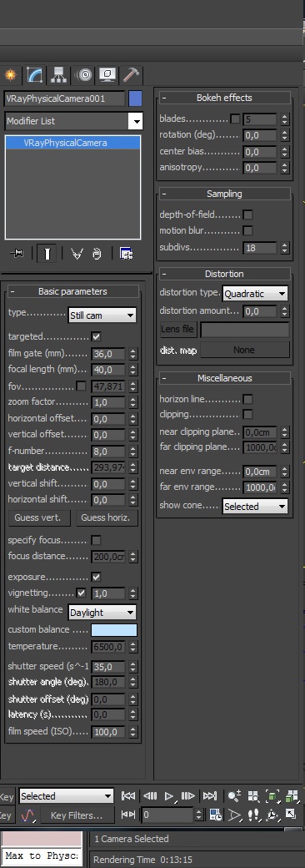Click the focal length spinner arrows

pyautogui.click(x=132, y=369)
